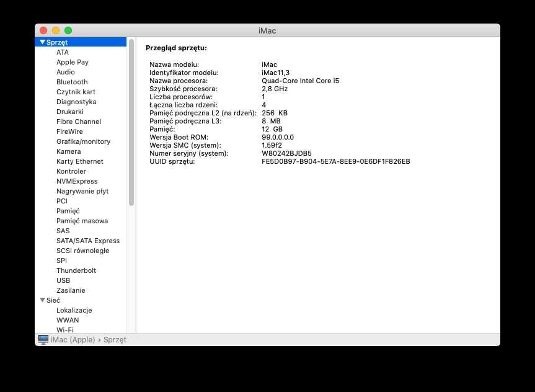This screenshot has width=535, height=392.
Task: Select SATA/SATA Express entry
Action: click(x=88, y=241)
